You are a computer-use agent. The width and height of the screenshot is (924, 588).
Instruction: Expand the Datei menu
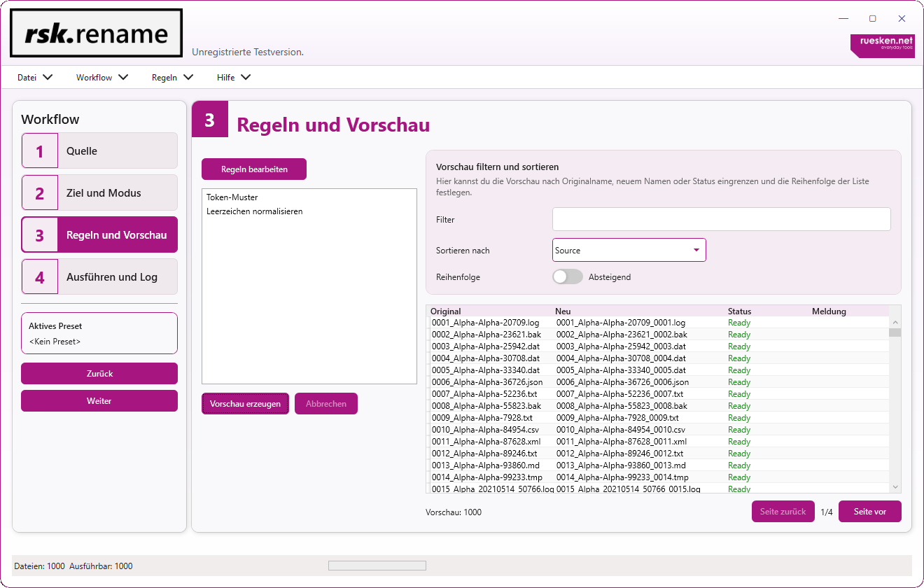[x=34, y=78]
